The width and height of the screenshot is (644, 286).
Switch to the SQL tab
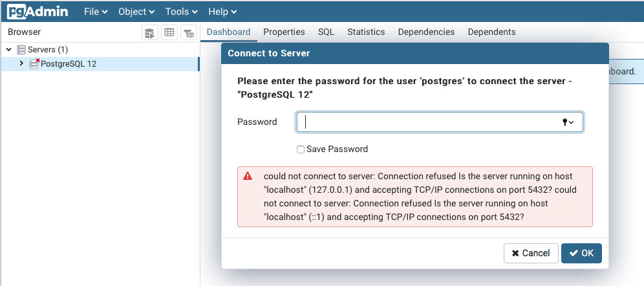(x=326, y=32)
